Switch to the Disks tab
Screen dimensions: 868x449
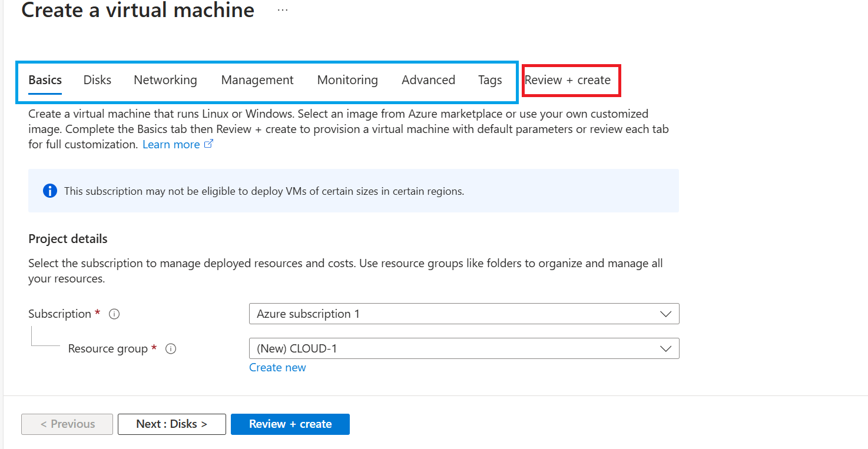[97, 80]
